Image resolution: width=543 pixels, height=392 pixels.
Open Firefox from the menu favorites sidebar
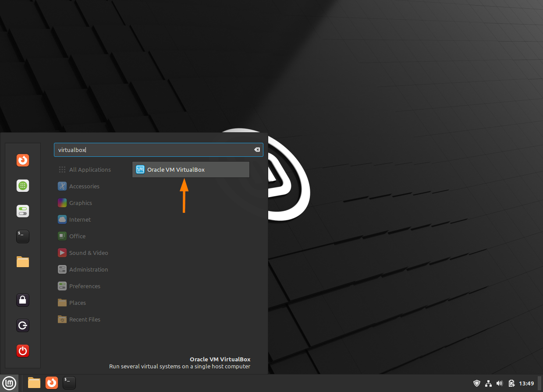click(23, 160)
